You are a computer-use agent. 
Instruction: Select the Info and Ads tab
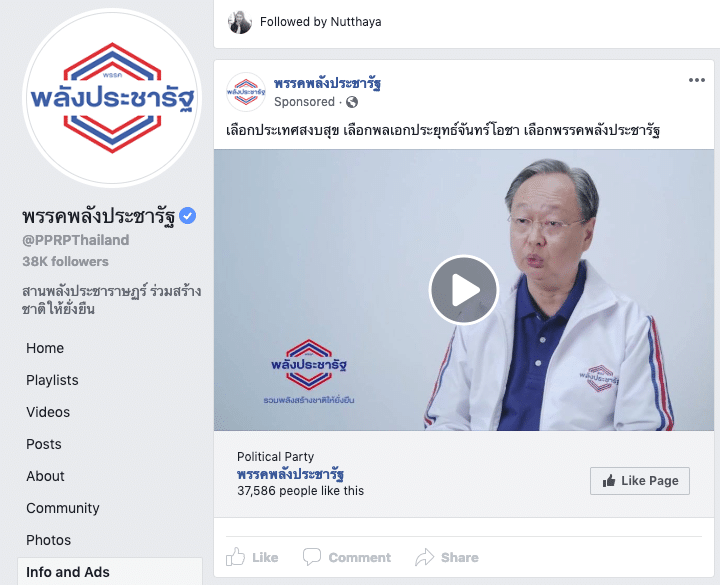click(110, 572)
